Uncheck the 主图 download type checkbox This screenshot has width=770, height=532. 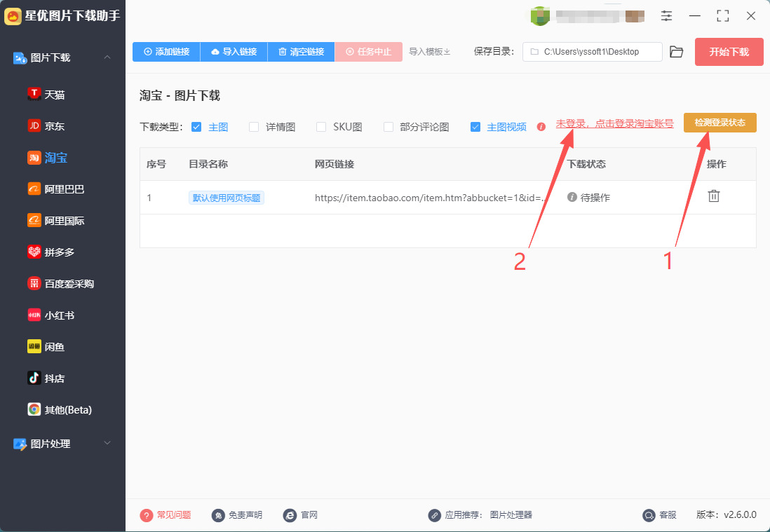tap(196, 127)
